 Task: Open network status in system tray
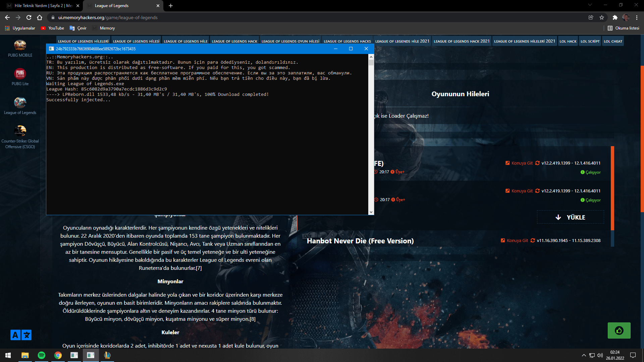pyautogui.click(x=592, y=355)
